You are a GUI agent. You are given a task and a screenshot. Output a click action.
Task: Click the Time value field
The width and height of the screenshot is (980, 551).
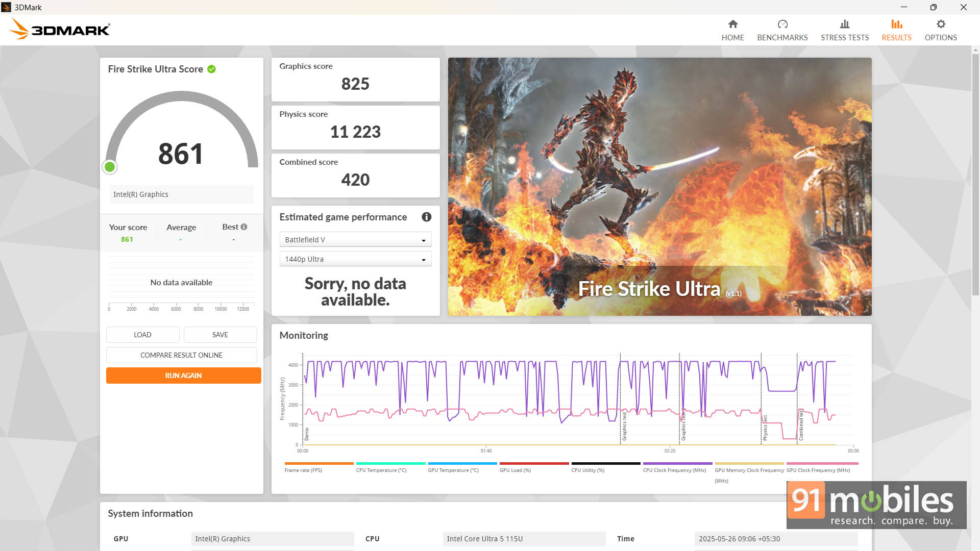coord(776,539)
